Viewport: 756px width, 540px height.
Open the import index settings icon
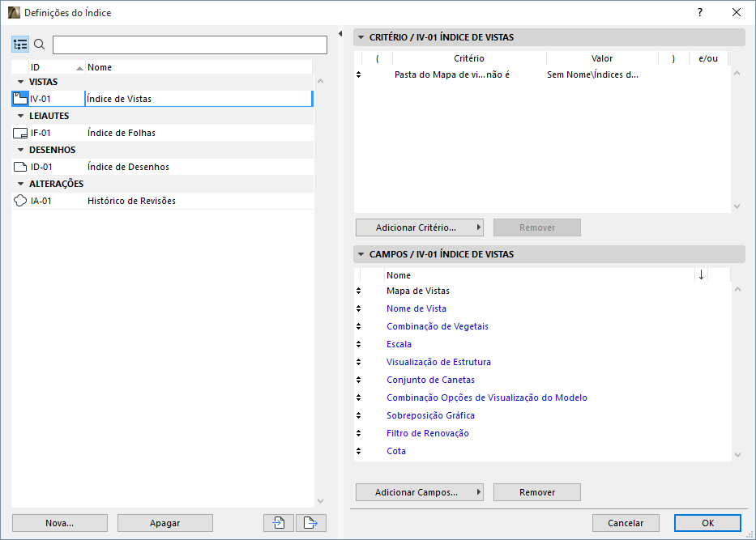(x=278, y=523)
